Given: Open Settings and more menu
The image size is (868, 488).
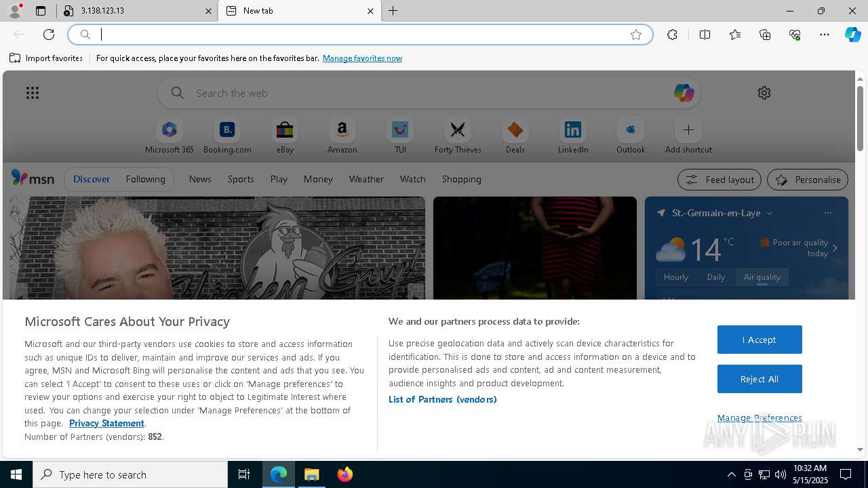Looking at the screenshot, I should click(825, 35).
